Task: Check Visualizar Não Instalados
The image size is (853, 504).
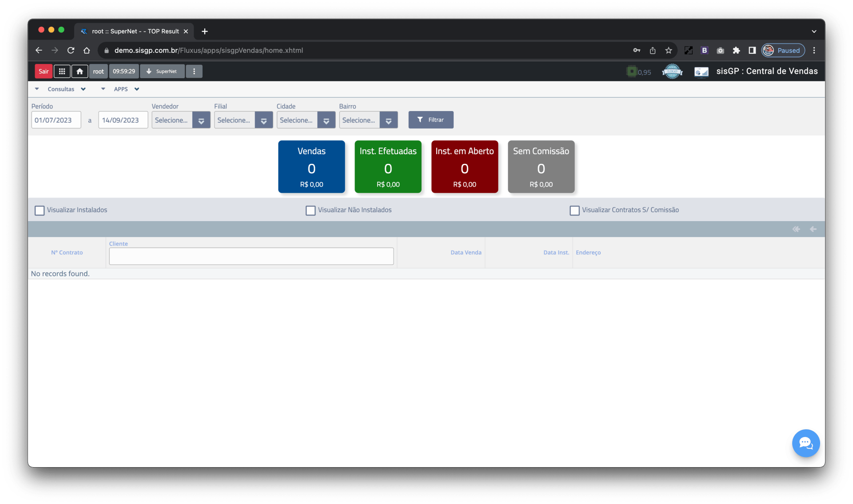Action: (x=311, y=210)
